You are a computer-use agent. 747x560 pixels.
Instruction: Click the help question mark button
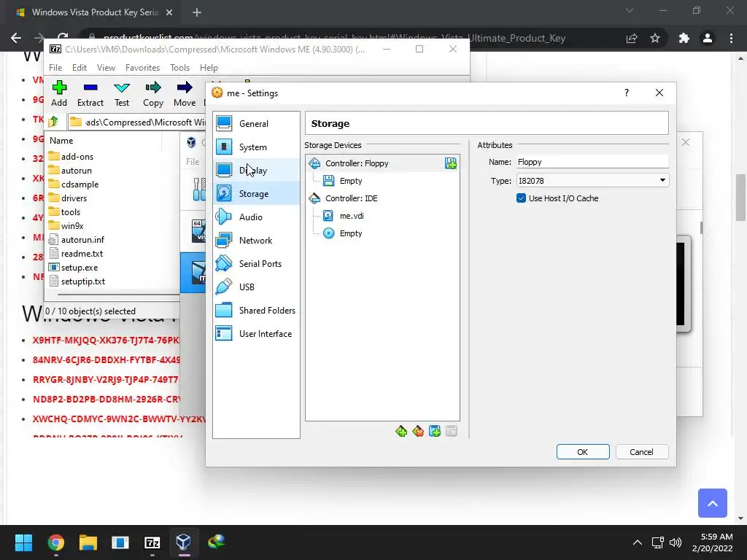pyautogui.click(x=627, y=93)
